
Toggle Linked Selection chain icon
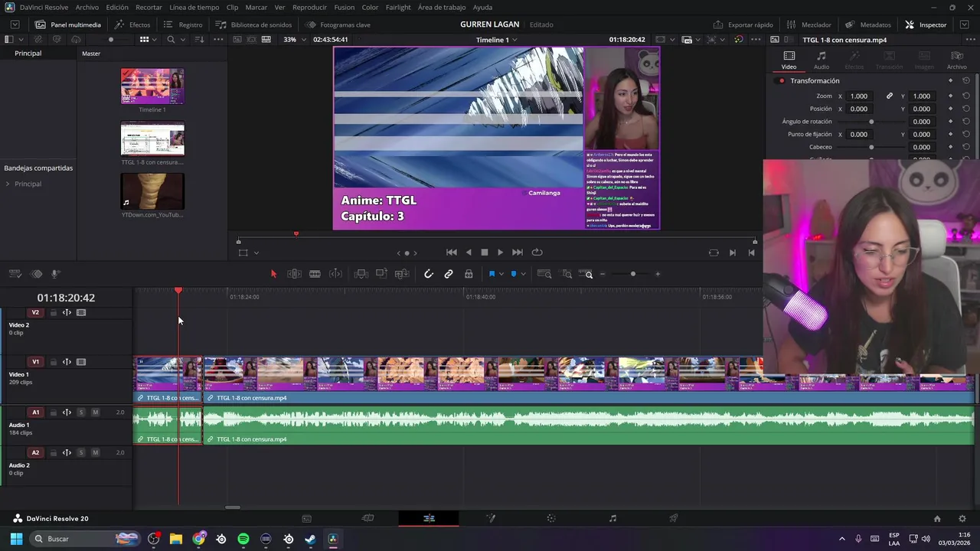pos(449,274)
